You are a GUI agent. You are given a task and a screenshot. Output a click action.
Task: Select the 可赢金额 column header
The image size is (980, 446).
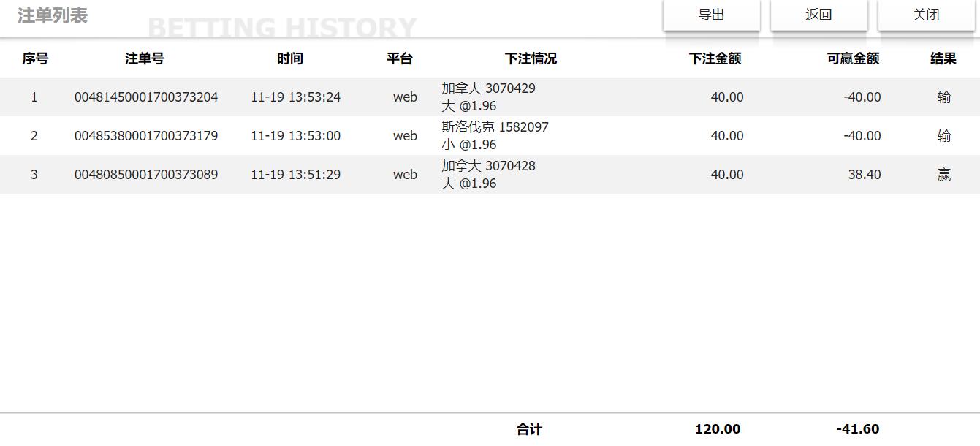853,58
